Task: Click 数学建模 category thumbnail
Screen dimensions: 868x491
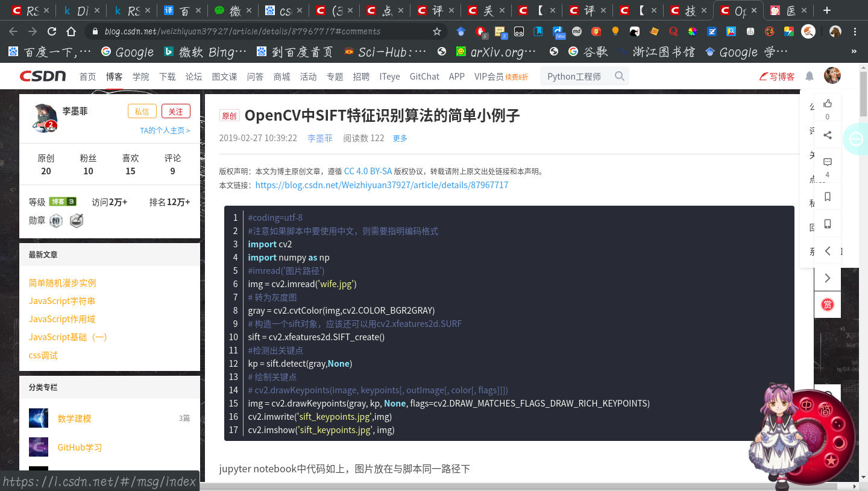Action: pos(39,418)
